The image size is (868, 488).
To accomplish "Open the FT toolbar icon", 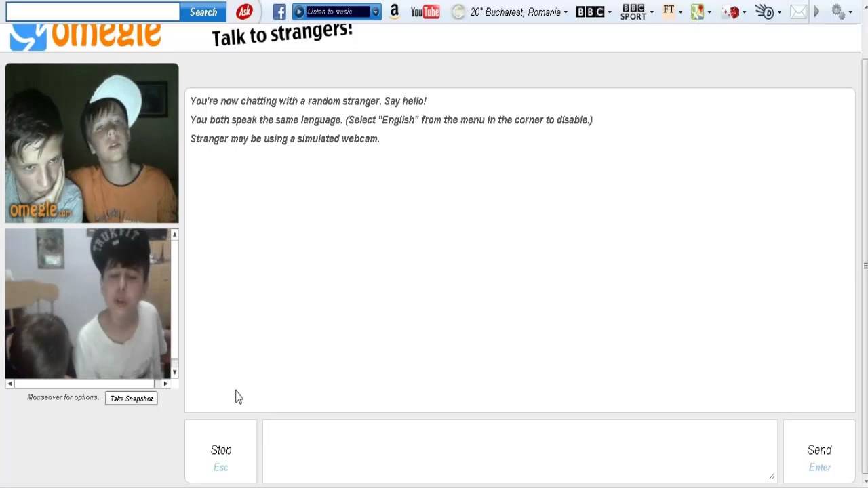I will coord(669,12).
